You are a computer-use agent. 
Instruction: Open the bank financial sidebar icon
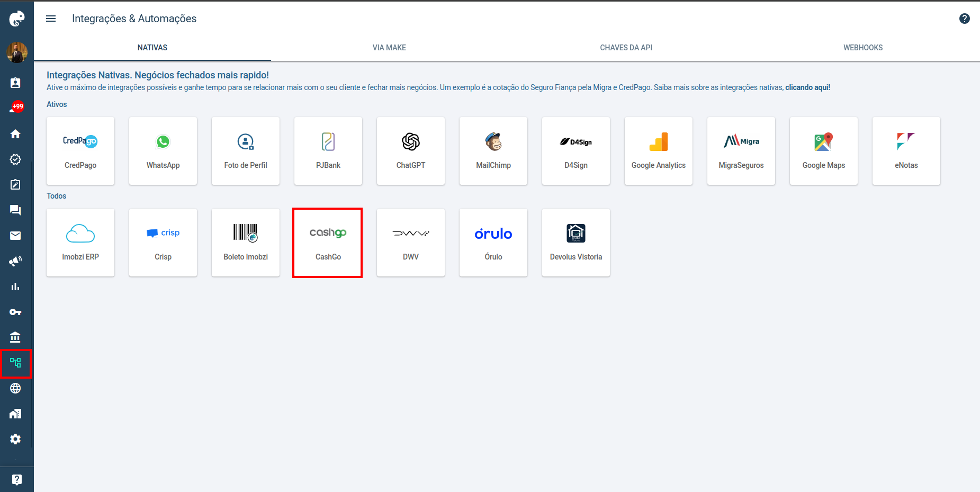(15, 337)
